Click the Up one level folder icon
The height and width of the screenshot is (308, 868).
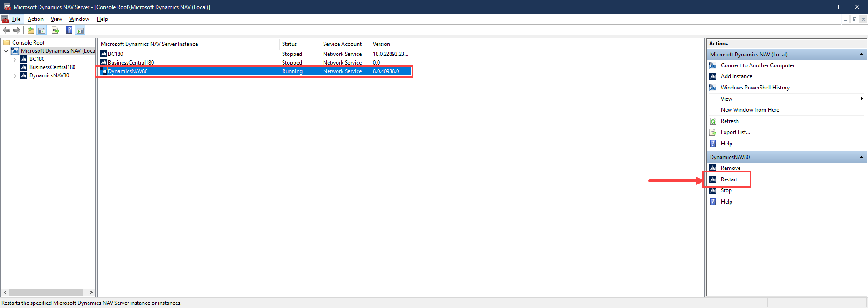(30, 30)
